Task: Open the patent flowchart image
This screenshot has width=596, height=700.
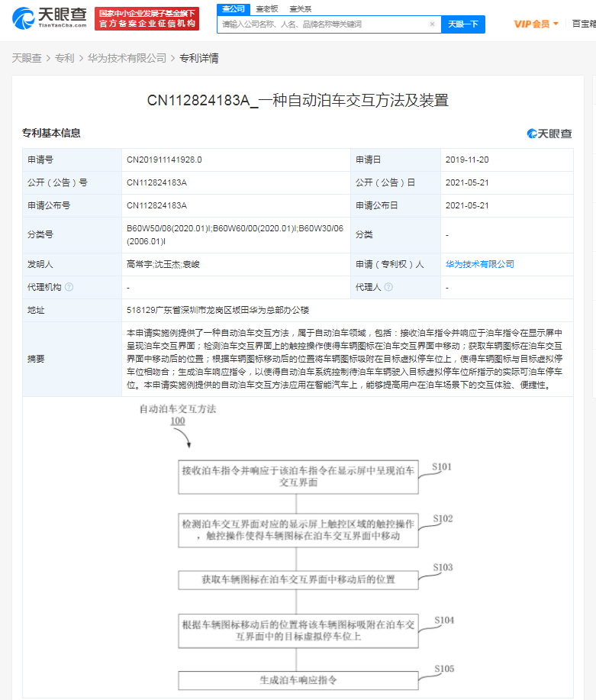Action: [298, 547]
